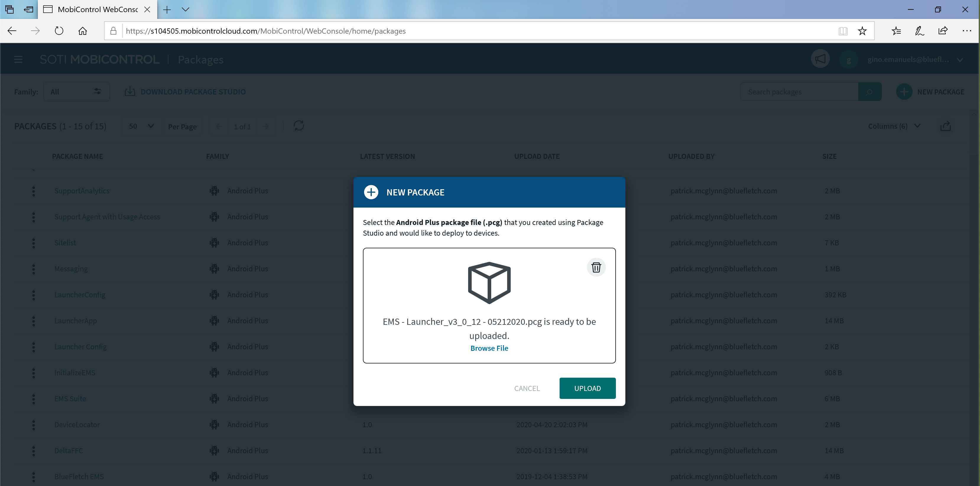Click the refresh packages icon
The width and height of the screenshot is (980, 486).
tap(299, 126)
